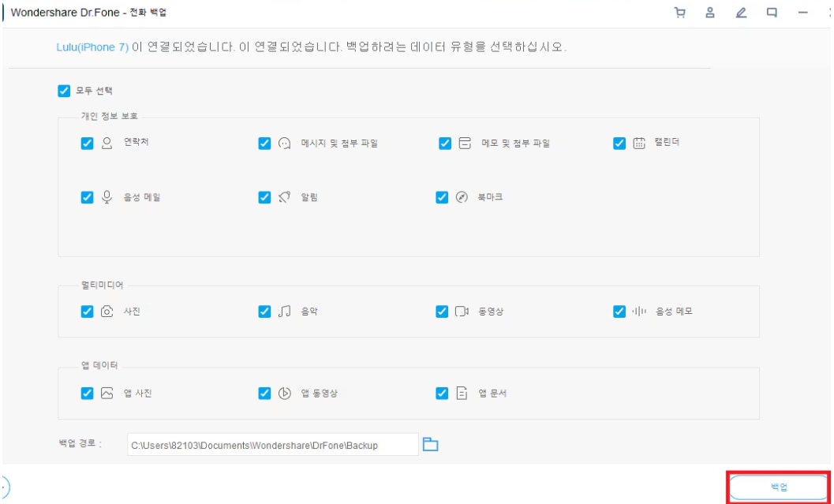Uncheck the 알림 reminders checkbox
The width and height of the screenshot is (834, 504).
(264, 197)
